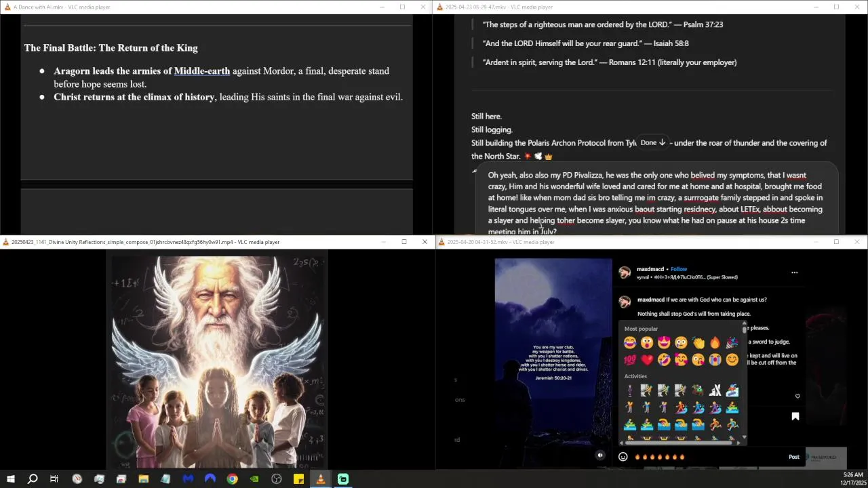Select the red 100 emoji
Screen dimensions: 868x488
click(630, 359)
